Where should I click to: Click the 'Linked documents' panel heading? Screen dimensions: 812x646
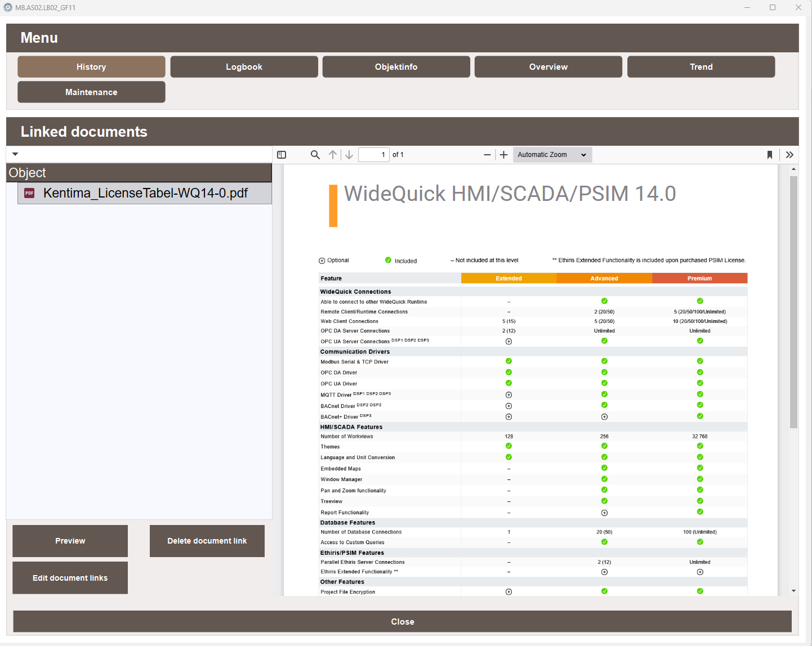[84, 132]
